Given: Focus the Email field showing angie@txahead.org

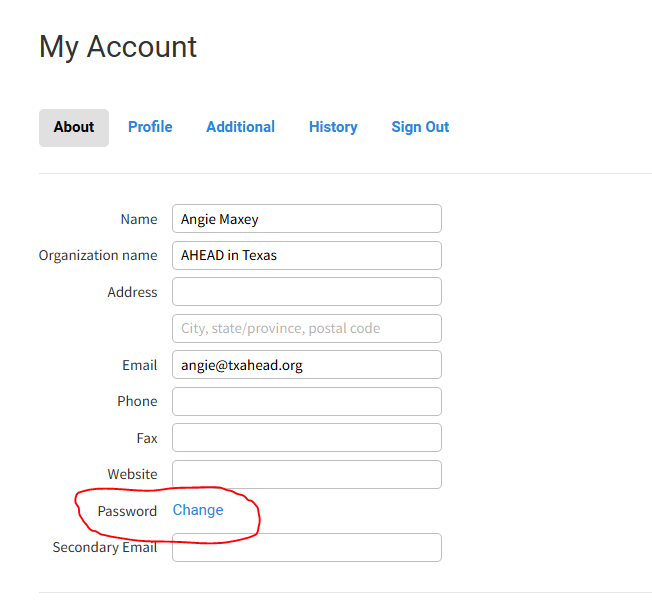Looking at the screenshot, I should click(x=307, y=365).
